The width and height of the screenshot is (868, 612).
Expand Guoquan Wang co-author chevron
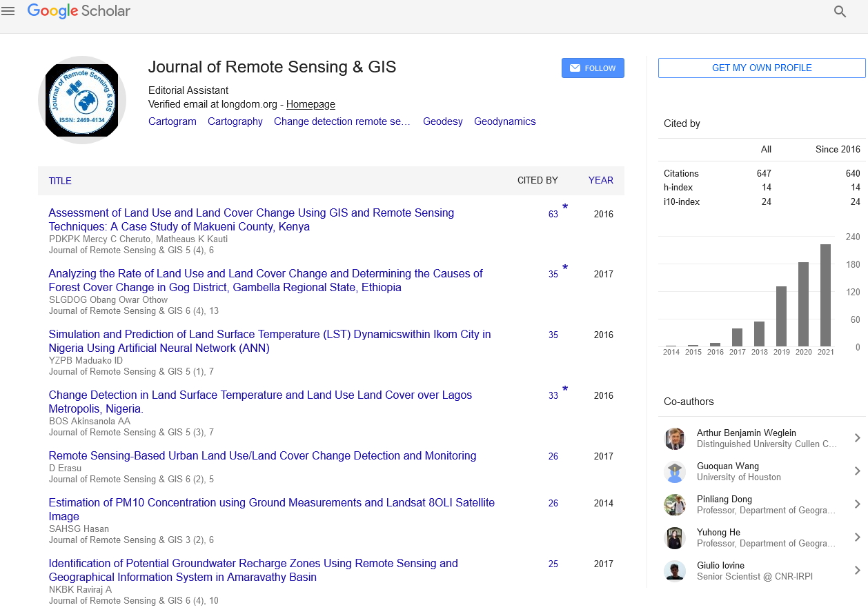[857, 471]
